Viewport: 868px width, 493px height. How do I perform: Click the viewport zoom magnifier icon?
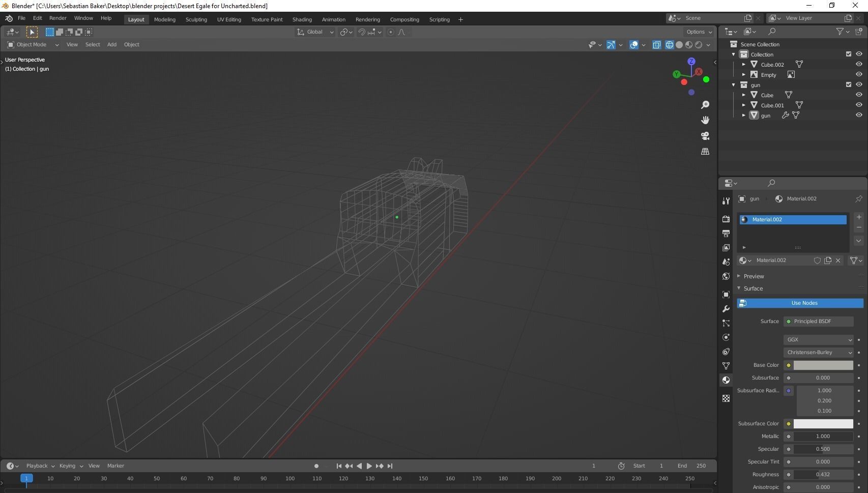[x=705, y=105]
